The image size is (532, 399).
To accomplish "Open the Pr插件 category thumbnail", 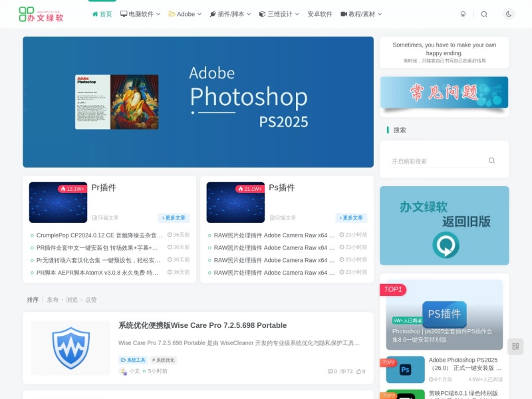I will (58, 202).
